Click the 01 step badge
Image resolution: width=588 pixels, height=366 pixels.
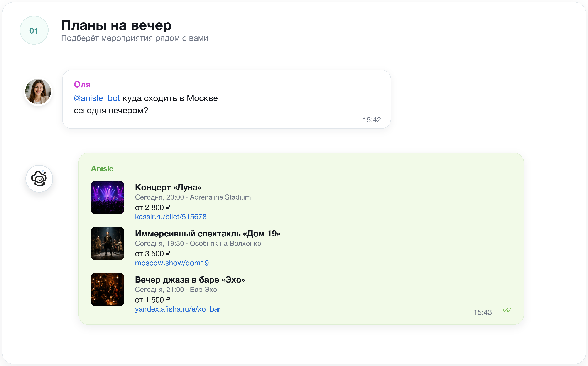[34, 30]
